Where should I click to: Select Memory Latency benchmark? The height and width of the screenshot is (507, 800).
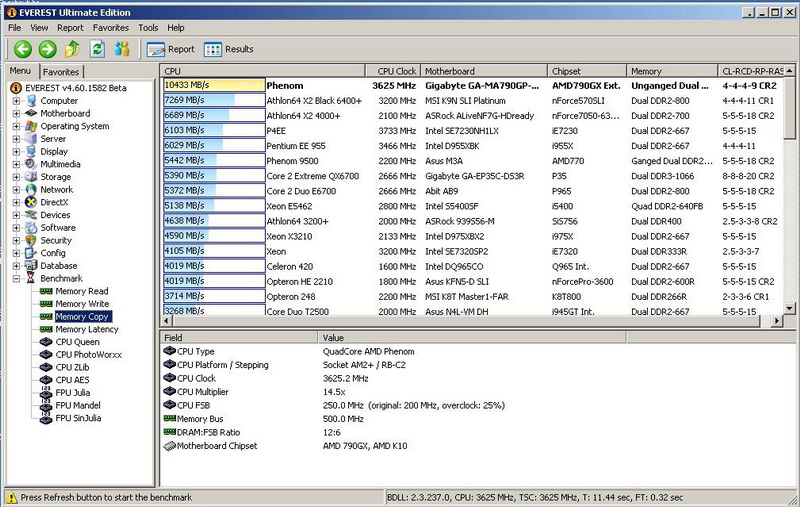pyautogui.click(x=87, y=329)
